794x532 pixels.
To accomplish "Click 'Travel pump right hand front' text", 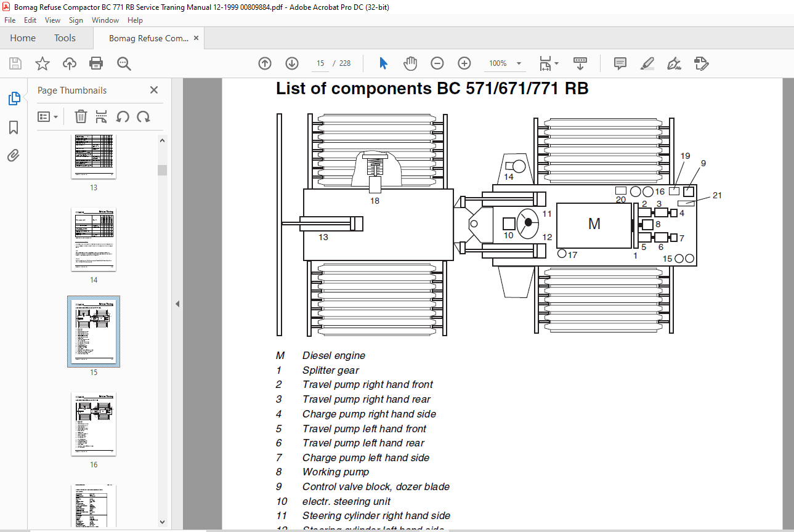I will tap(367, 384).
